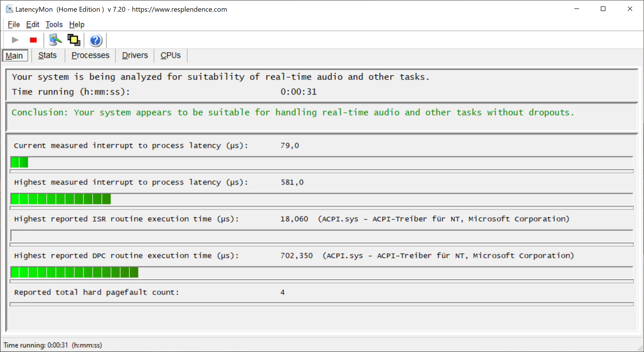Screen dimensions: 644x352
Task: Switch to the CPUs tab
Action: coord(170,55)
